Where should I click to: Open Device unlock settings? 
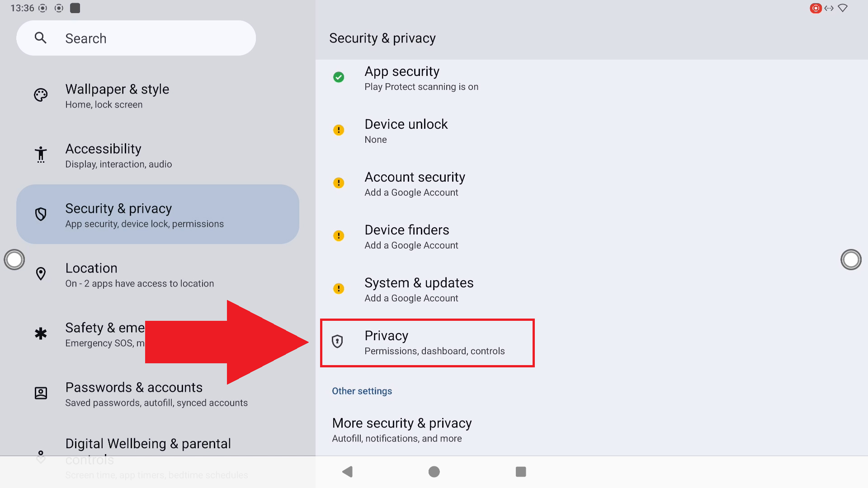[406, 131]
